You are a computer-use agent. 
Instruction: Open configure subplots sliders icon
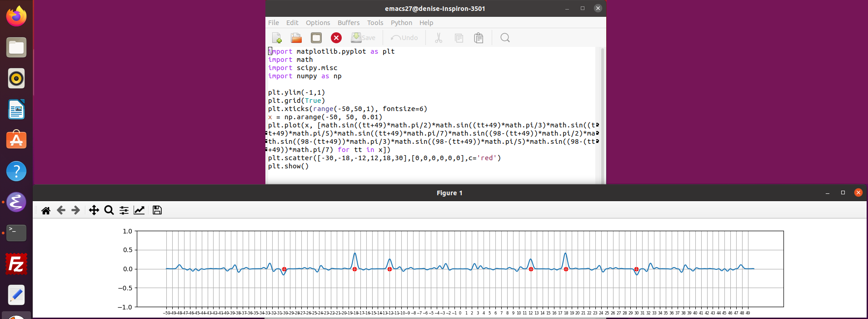[124, 210]
